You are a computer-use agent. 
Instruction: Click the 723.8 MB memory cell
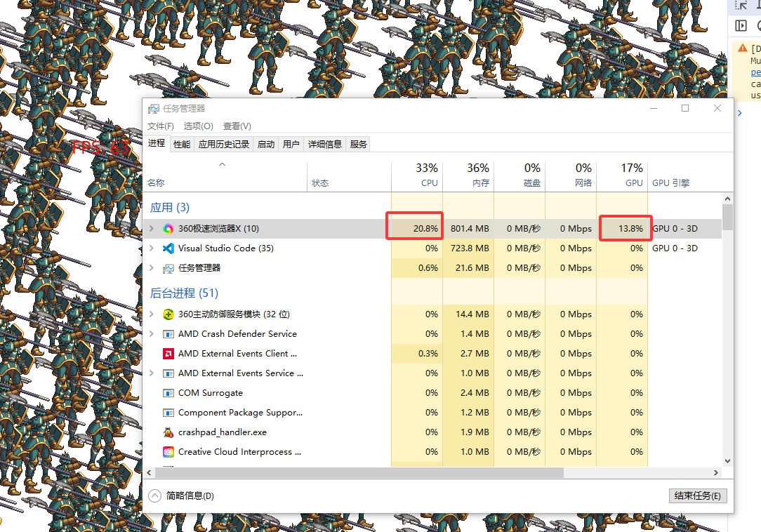click(469, 248)
